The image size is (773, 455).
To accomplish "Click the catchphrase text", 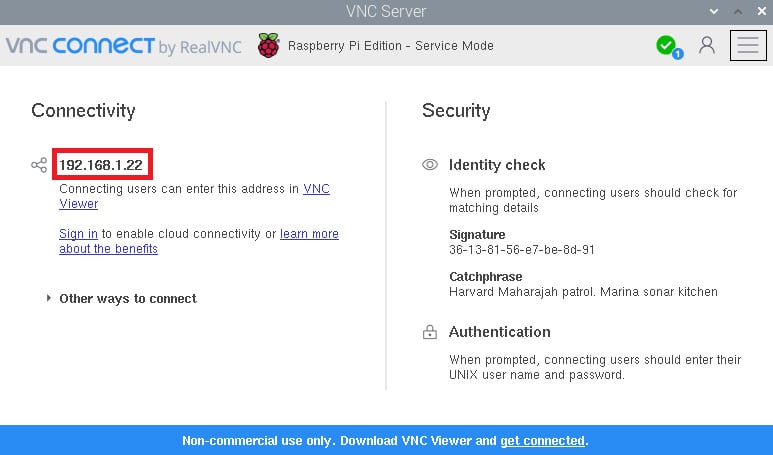I will coord(583,292).
